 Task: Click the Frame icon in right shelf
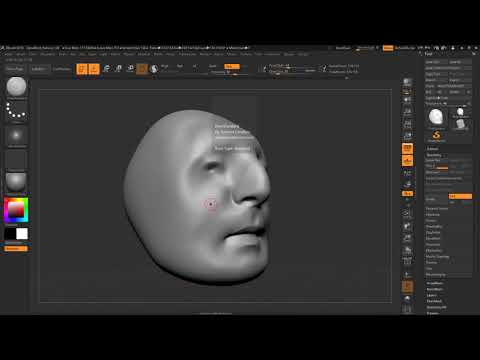407,213
